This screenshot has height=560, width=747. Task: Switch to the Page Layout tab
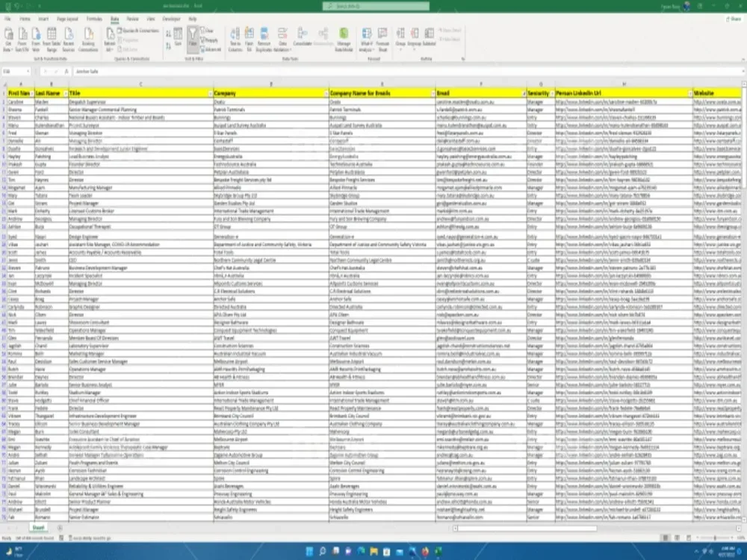[67, 19]
